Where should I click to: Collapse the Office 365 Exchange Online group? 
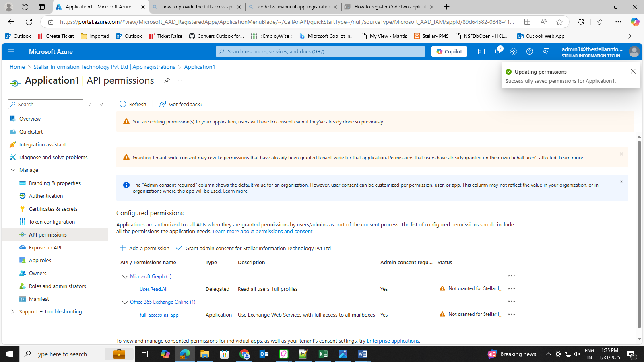125,302
